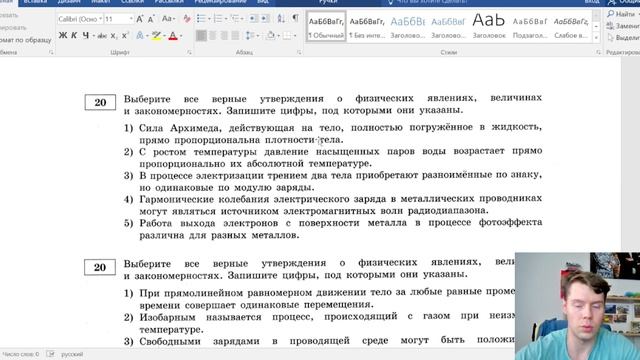The height and width of the screenshot is (360, 640).
Task: Expand the bullet list dropdown arrow
Action: tap(209, 19)
